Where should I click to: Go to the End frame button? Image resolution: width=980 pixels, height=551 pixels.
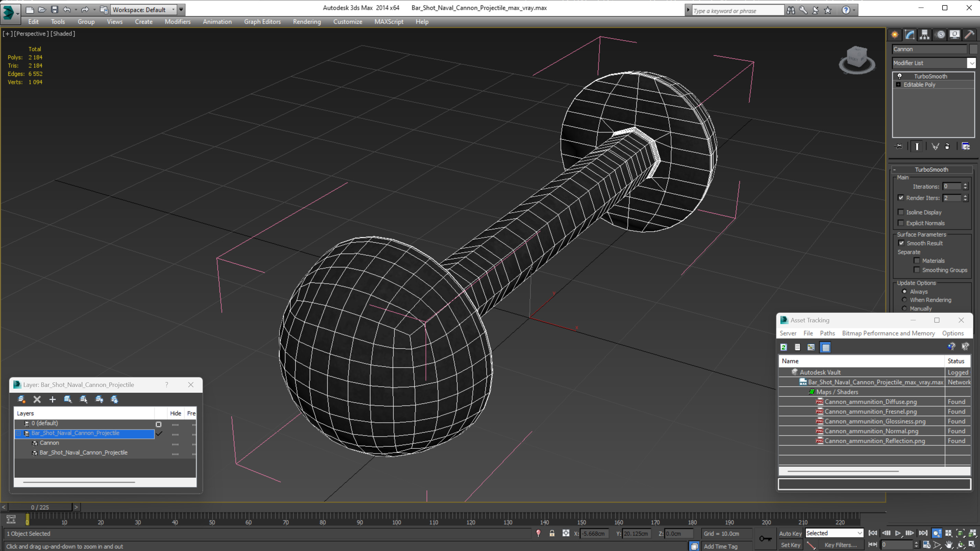pyautogui.click(x=923, y=533)
